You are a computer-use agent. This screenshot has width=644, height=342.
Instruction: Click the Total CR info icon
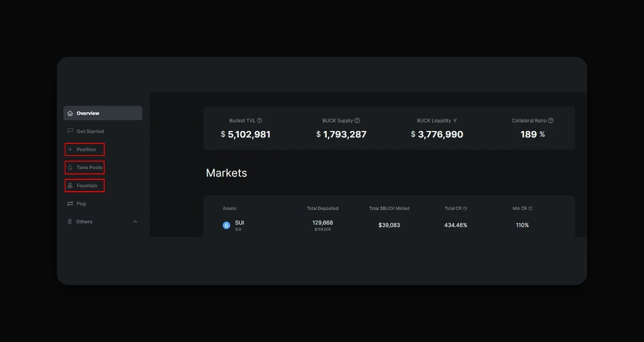tap(465, 208)
